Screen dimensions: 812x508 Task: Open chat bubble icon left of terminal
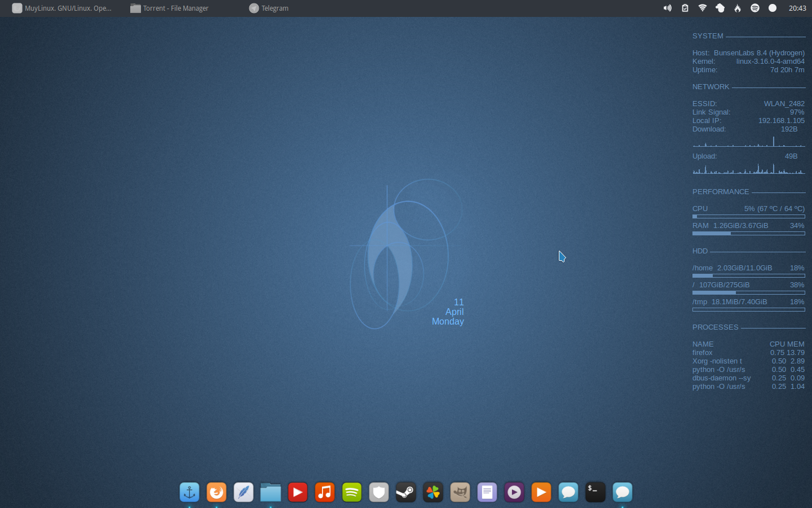click(x=568, y=492)
